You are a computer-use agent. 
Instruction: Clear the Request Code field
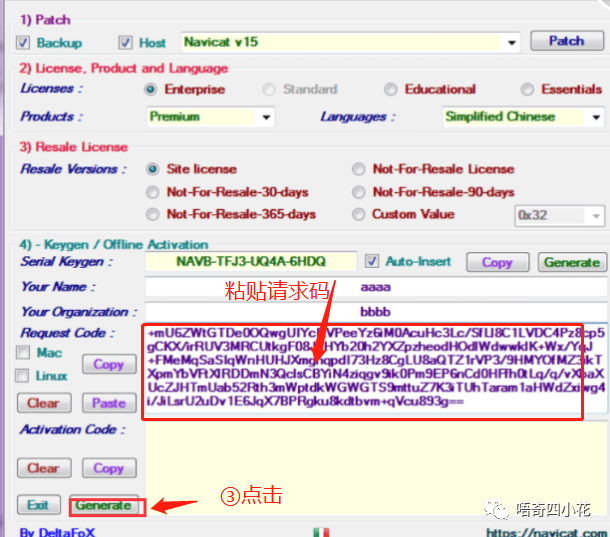[44, 403]
